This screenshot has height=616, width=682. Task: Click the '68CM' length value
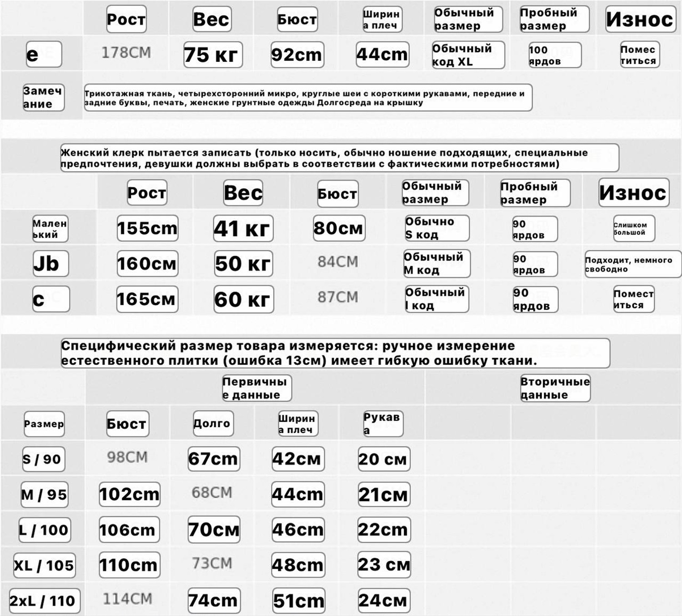(212, 492)
